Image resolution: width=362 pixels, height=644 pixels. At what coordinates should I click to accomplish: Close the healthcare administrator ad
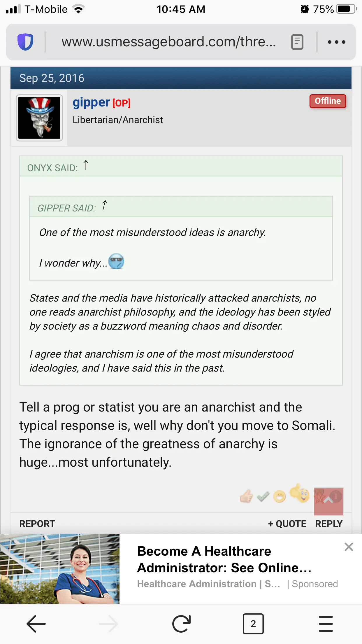pos(349,547)
